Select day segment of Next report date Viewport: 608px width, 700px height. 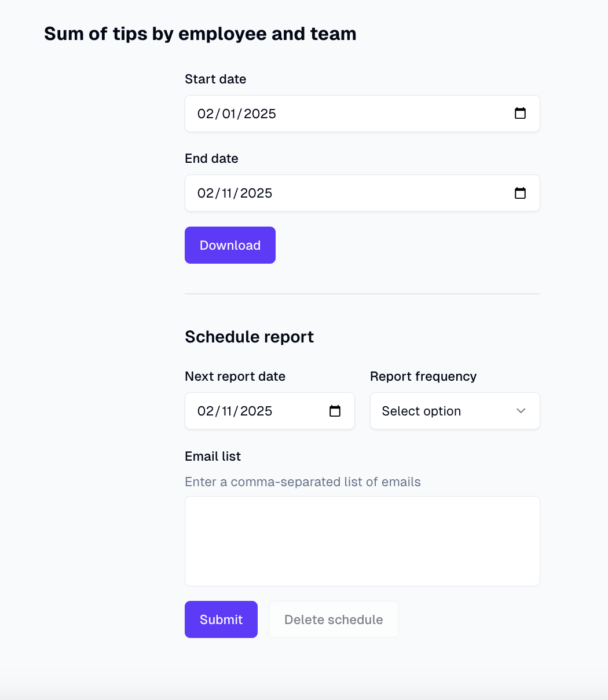[227, 411]
